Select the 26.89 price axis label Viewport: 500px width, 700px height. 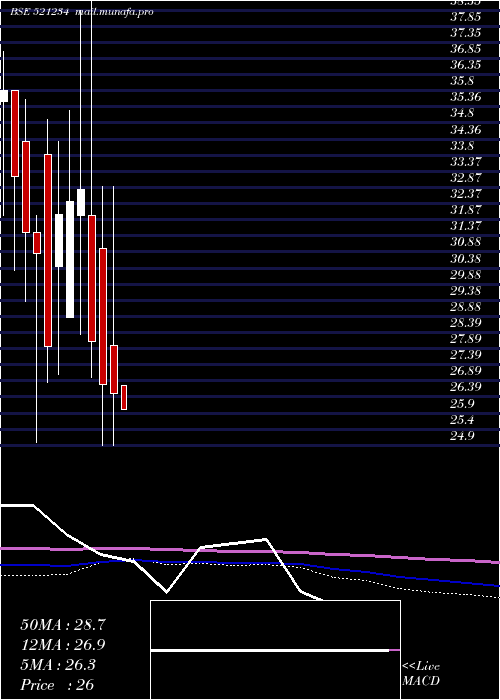tap(466, 371)
